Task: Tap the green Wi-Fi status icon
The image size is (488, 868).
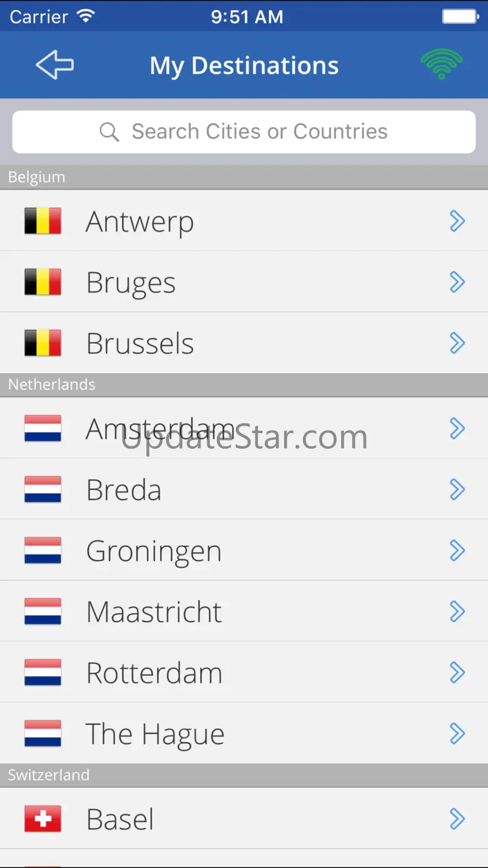Action: click(x=441, y=64)
